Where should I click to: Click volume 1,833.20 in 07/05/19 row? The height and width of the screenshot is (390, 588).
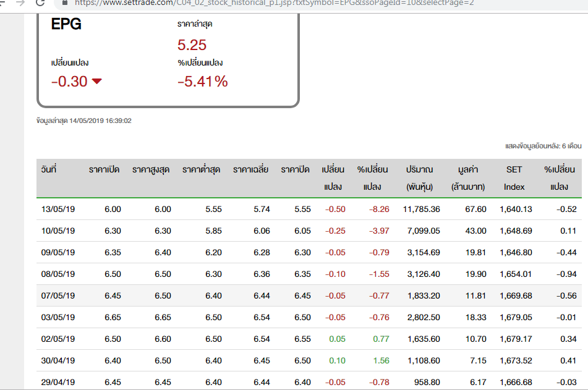tap(424, 296)
